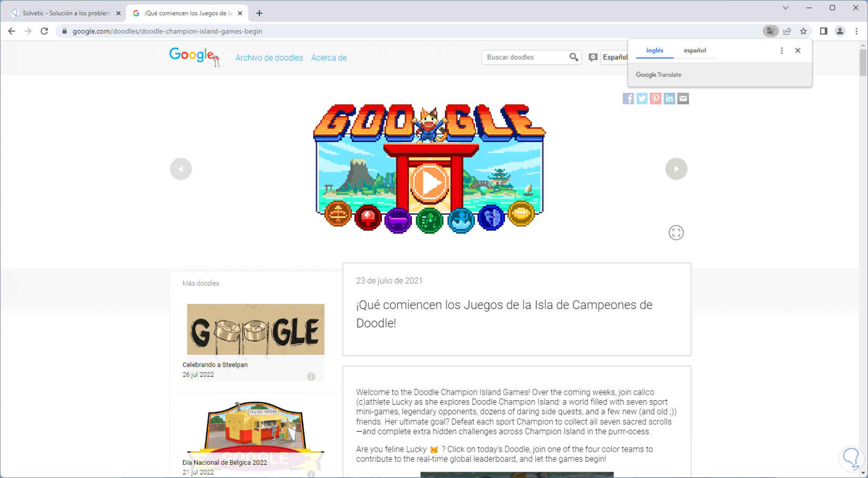Click the page vertical scrollbar thumb
The image size is (868, 478).
[863, 63]
